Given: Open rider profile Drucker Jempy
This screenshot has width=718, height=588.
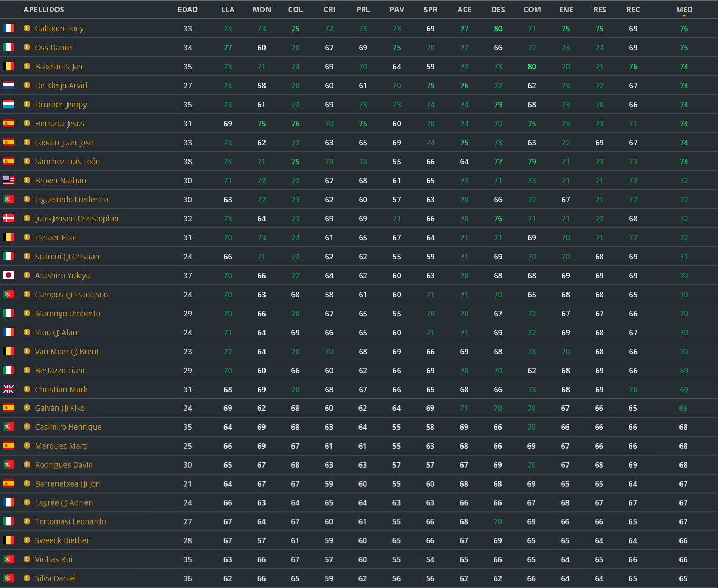Looking at the screenshot, I should pyautogui.click(x=61, y=105).
